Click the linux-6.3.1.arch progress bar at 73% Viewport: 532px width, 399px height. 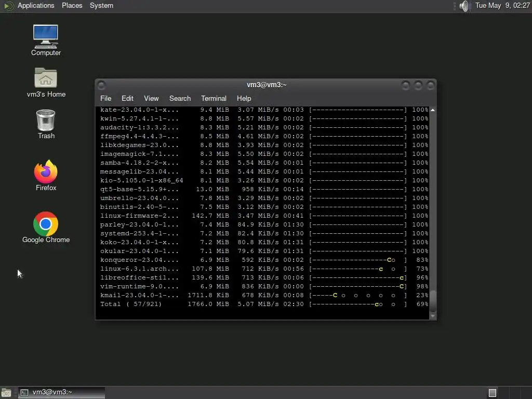point(358,269)
